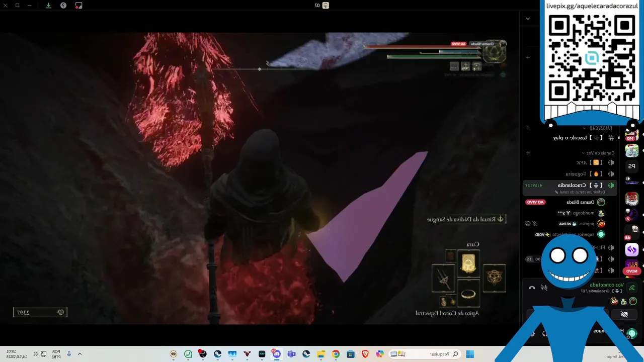Screen dimensions: 644x362
Task: Switch to Discord on the taskbar
Action: pyautogui.click(x=276, y=354)
